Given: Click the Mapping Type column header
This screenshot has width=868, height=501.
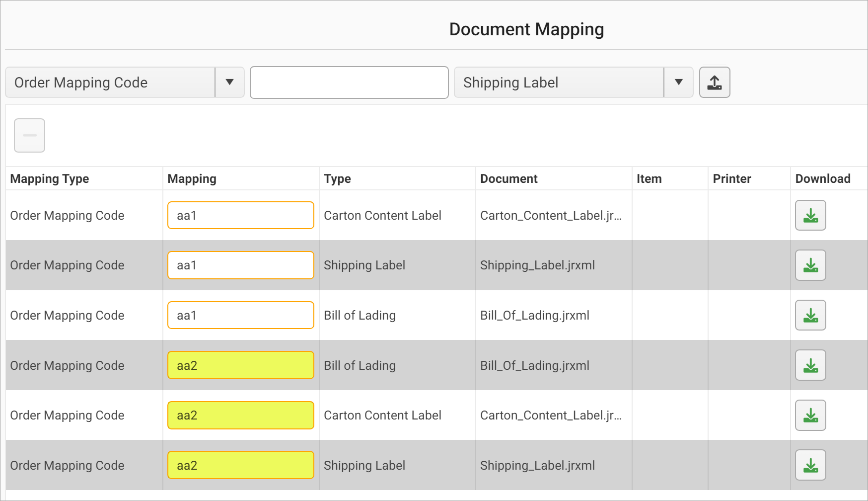Looking at the screenshot, I should (x=49, y=178).
